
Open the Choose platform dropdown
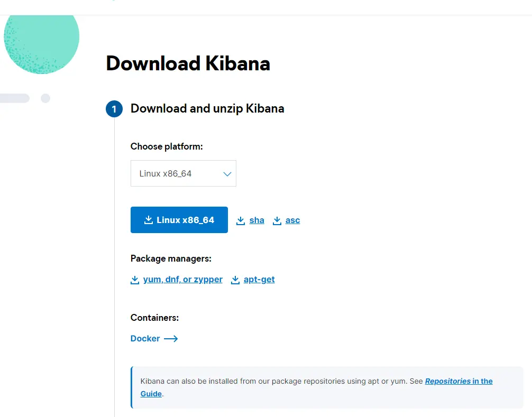pyautogui.click(x=183, y=173)
